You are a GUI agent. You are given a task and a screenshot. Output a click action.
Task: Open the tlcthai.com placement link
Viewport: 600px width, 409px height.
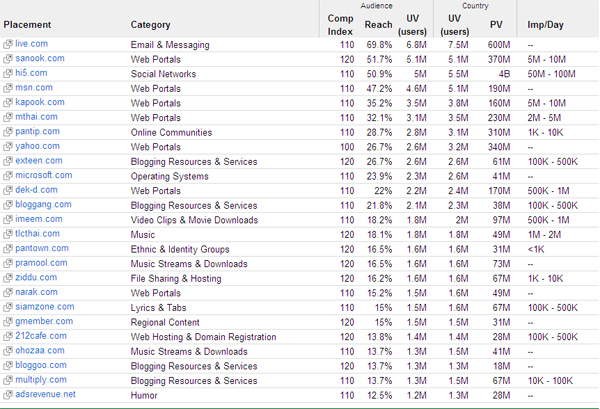tap(37, 233)
